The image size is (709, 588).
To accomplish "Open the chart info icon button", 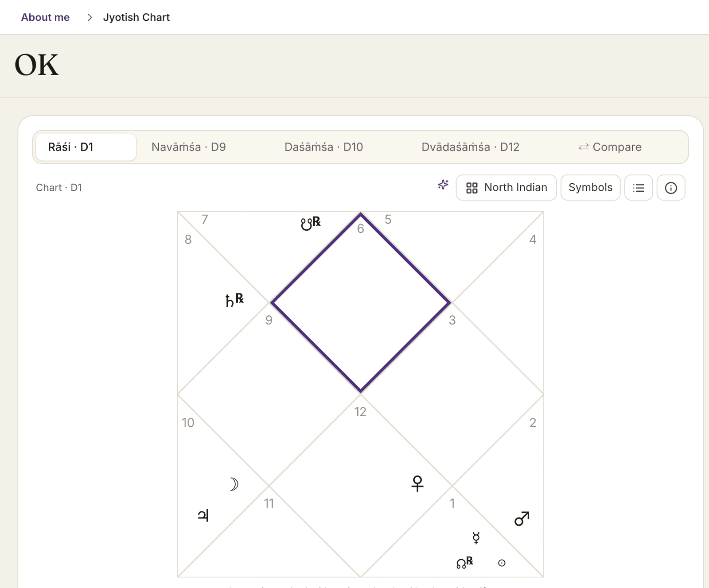I will (671, 188).
